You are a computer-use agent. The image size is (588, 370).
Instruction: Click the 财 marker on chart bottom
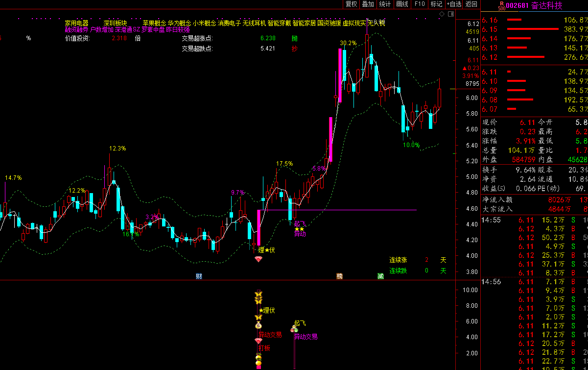point(199,276)
